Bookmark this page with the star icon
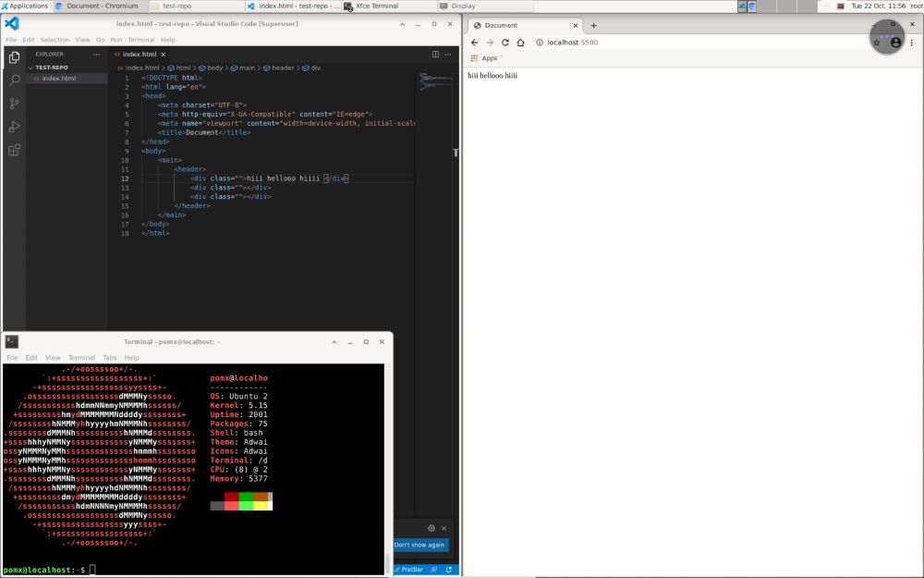924x578 pixels. pos(876,43)
